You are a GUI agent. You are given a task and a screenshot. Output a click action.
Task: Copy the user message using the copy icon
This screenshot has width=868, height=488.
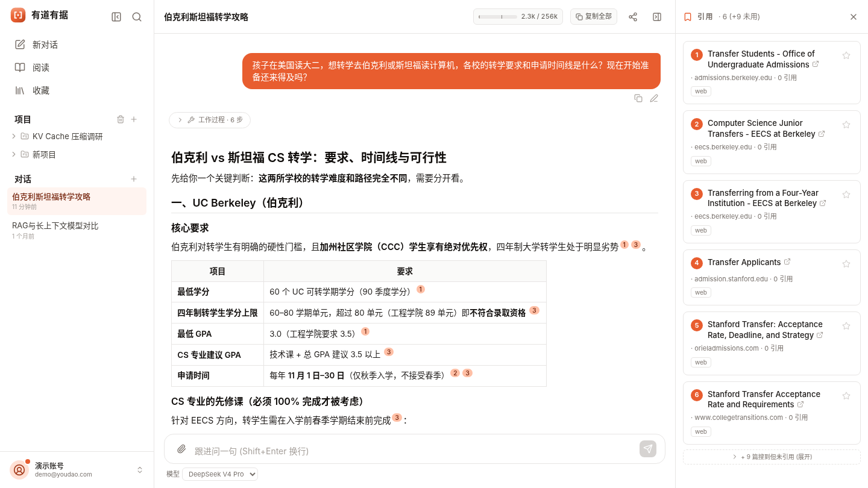click(x=638, y=98)
